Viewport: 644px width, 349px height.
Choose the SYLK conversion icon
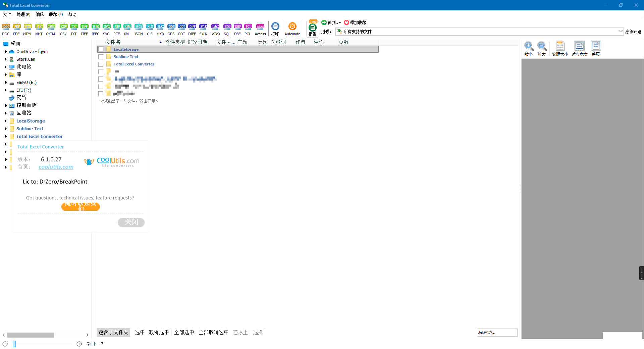(203, 29)
